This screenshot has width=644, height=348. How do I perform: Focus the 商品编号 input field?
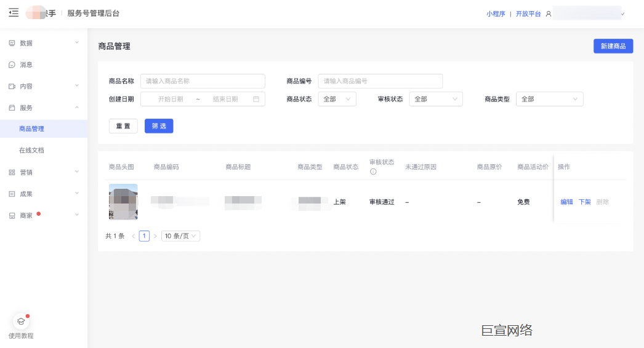point(380,81)
